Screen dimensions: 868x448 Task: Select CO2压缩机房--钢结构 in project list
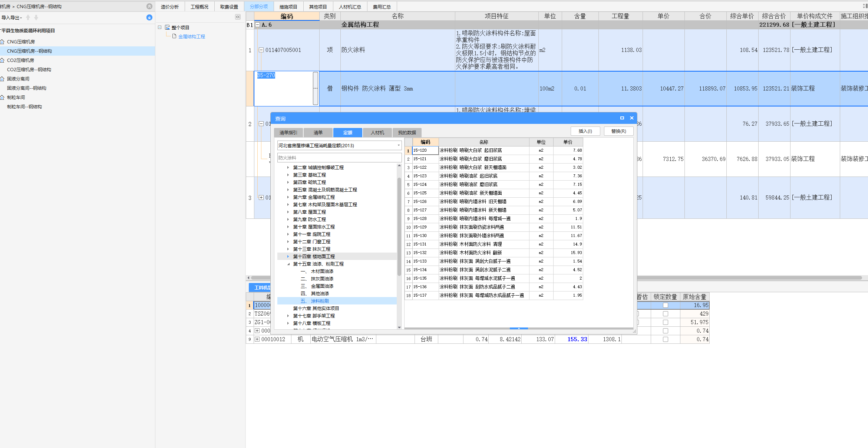pos(29,70)
